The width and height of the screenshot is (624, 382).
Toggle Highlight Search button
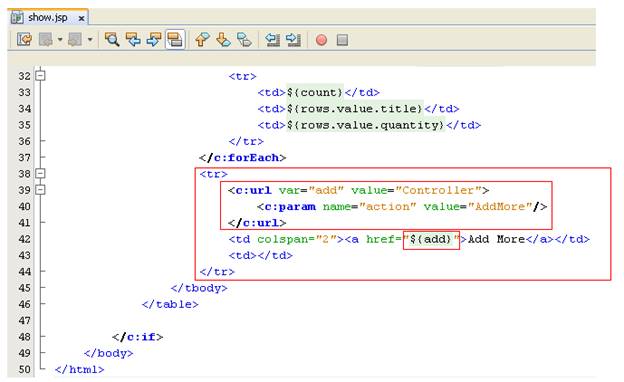click(x=175, y=39)
